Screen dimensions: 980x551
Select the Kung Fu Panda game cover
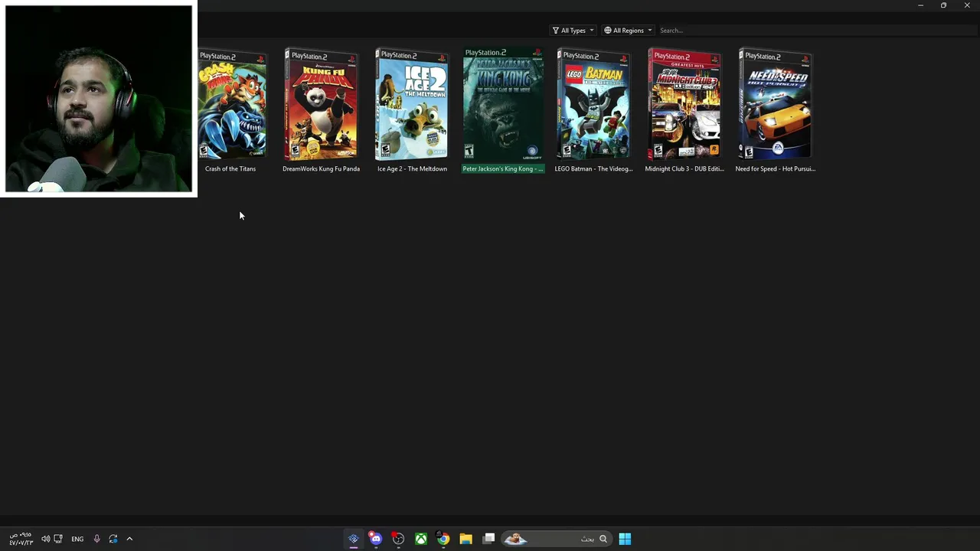tap(321, 104)
